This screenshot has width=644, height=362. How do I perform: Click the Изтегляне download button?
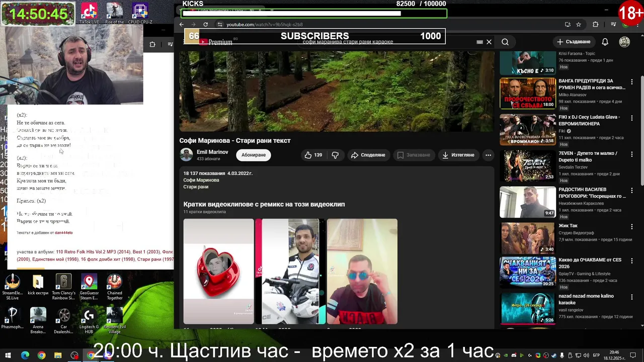[x=458, y=155]
